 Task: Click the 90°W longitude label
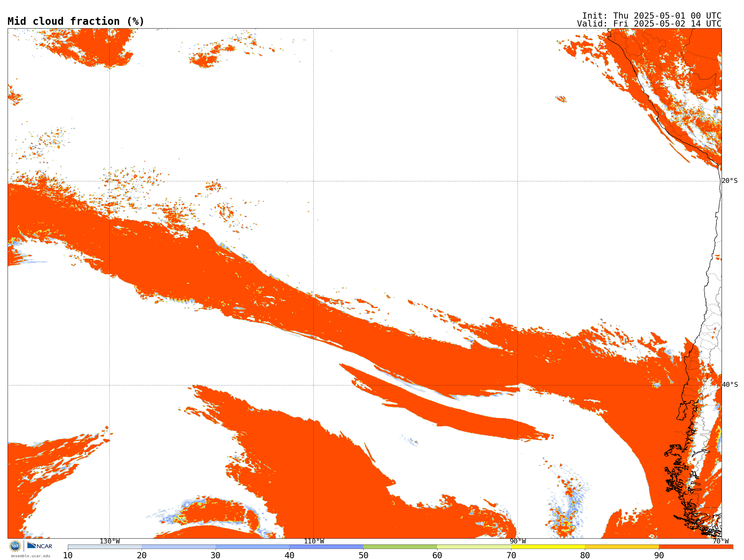point(518,541)
